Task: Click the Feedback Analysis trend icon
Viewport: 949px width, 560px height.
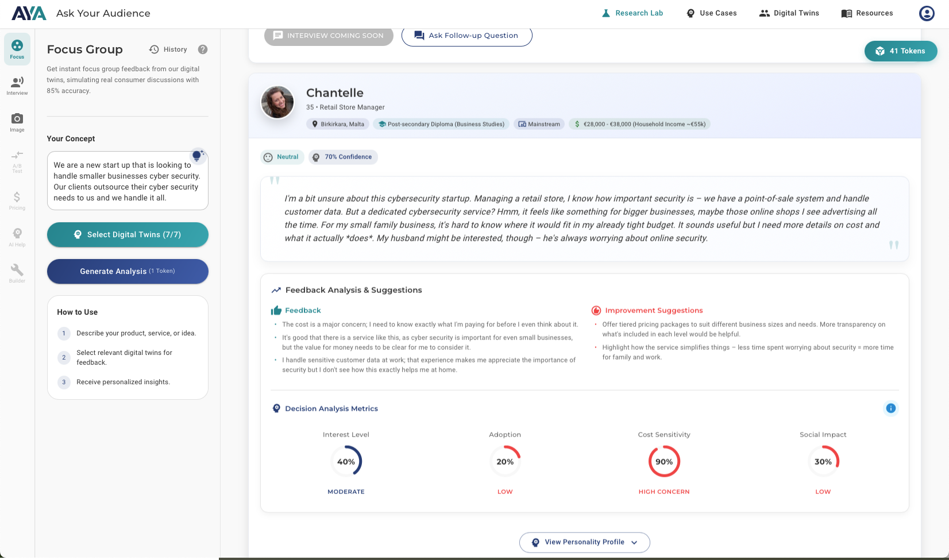Action: (276, 290)
